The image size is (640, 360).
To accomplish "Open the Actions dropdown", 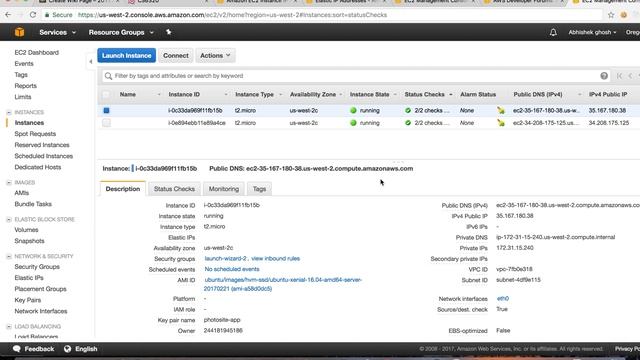I will point(215,56).
